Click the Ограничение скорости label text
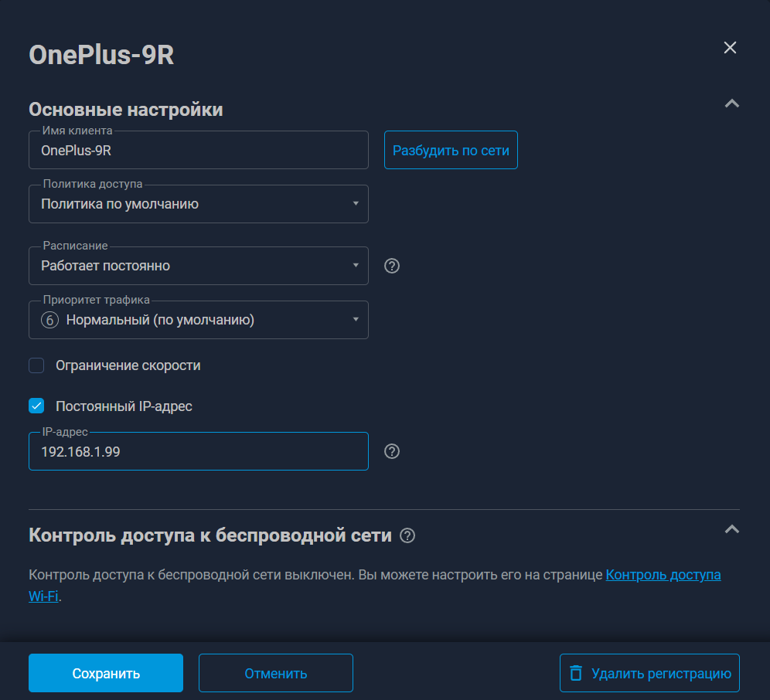Image resolution: width=770 pixels, height=700 pixels. [128, 365]
